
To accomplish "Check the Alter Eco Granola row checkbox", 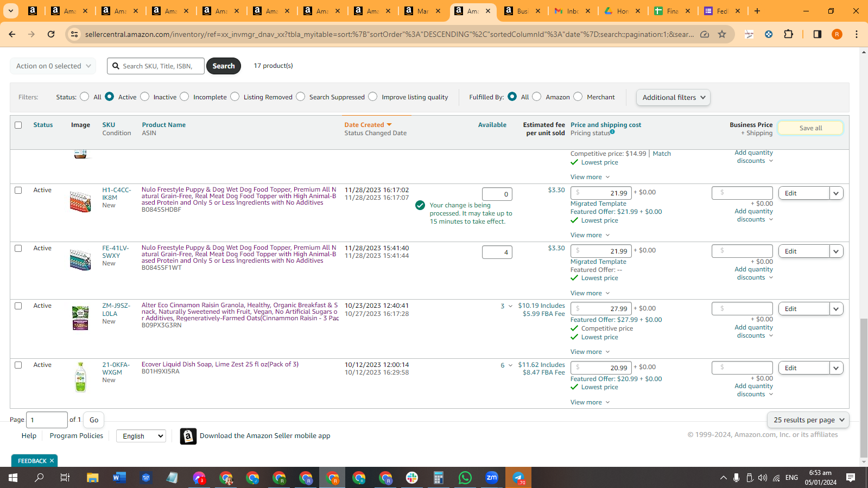I will tap(18, 306).
